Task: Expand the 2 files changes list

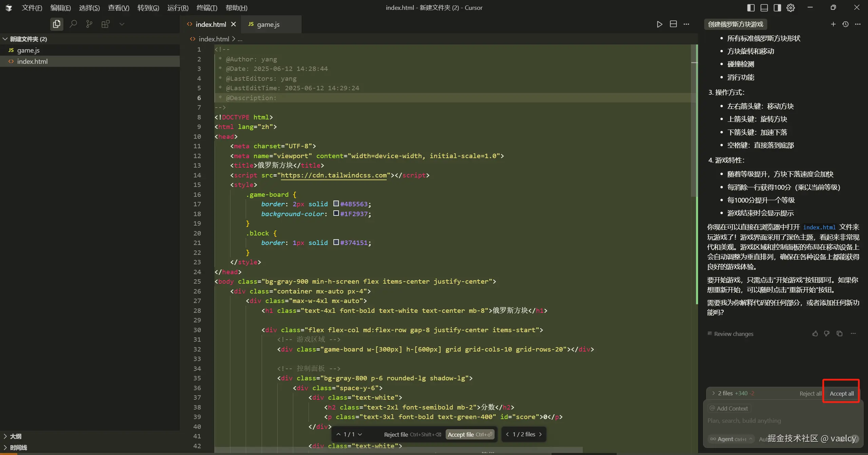Action: pos(725,393)
